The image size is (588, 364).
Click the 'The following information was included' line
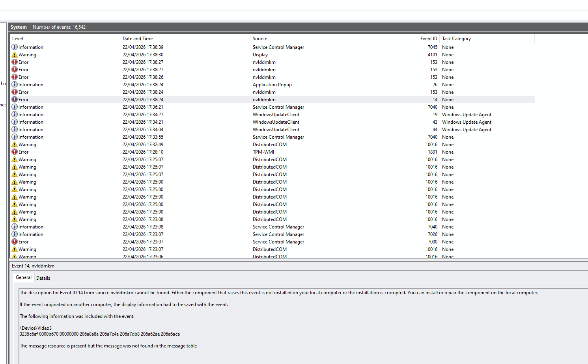(x=77, y=316)
